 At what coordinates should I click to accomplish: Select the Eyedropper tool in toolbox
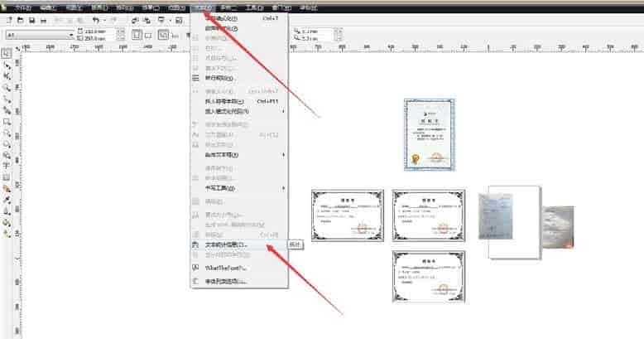click(7, 200)
